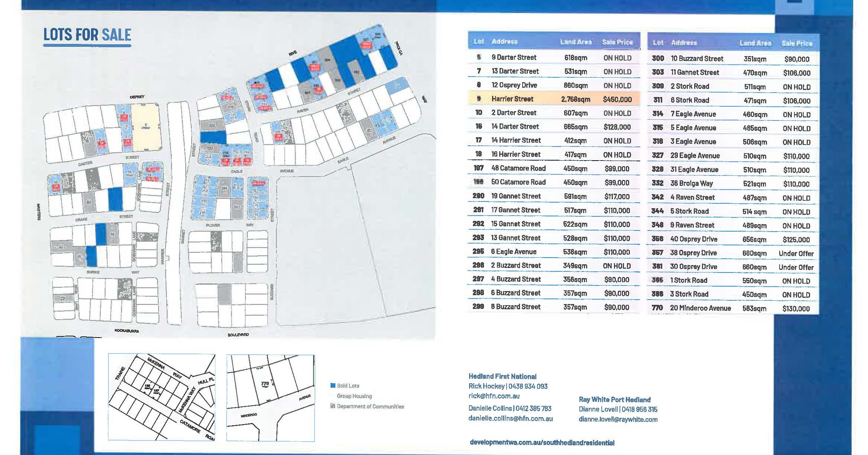Click the $450,000 price for lot 9
Viewport: 868px width, 455px height.
[617, 99]
